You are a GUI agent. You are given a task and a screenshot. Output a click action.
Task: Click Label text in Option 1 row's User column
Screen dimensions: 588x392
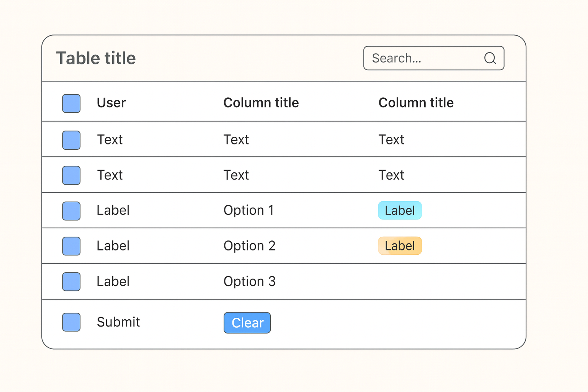coord(113,210)
